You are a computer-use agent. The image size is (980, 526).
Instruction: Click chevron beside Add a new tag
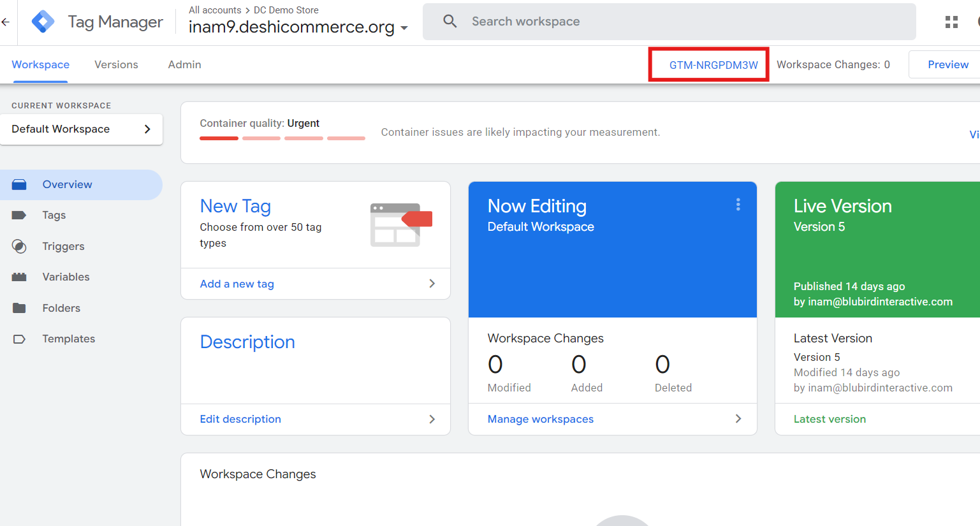click(x=432, y=284)
